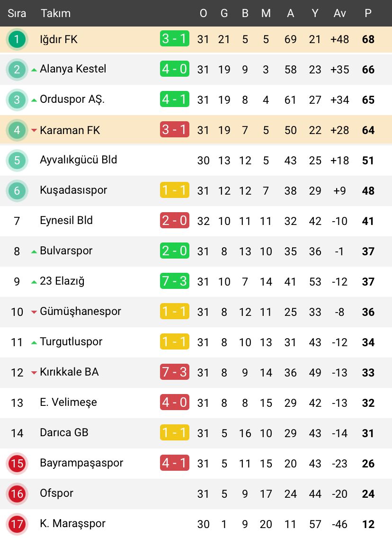This screenshot has width=392, height=538.
Task: Open Eynesil Bld 2 - 0 loss badge
Action: (175, 221)
